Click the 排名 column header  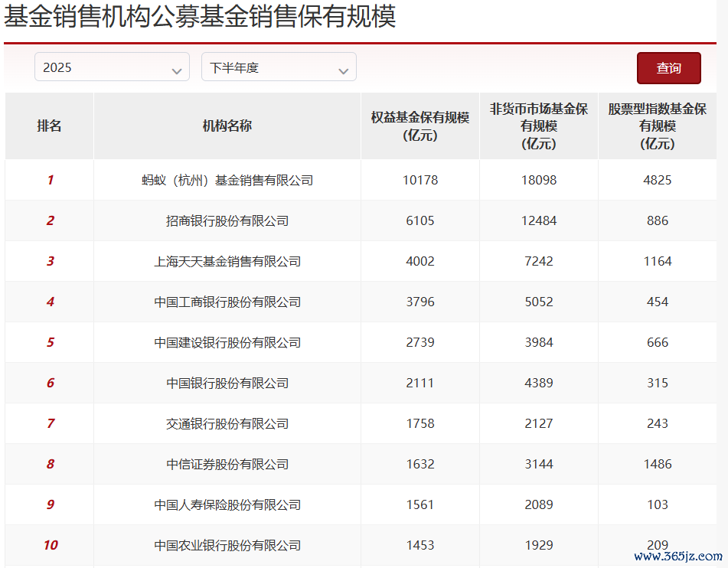pos(49,126)
